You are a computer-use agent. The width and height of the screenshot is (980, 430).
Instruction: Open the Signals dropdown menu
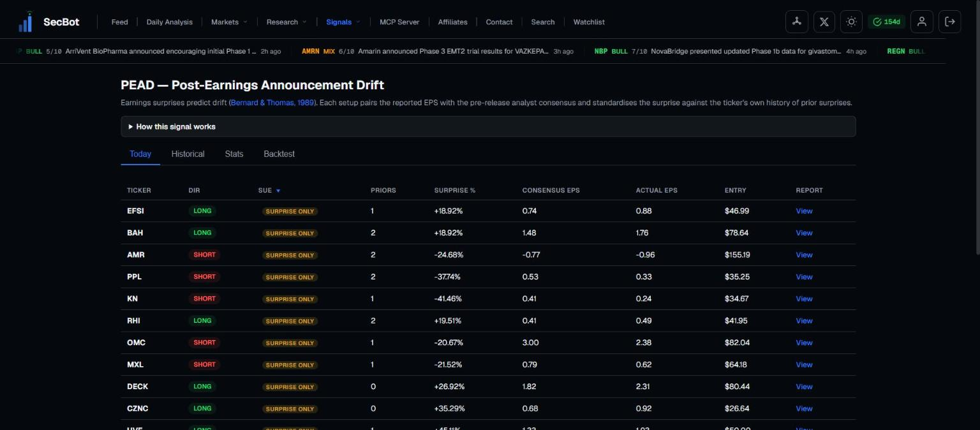[343, 22]
